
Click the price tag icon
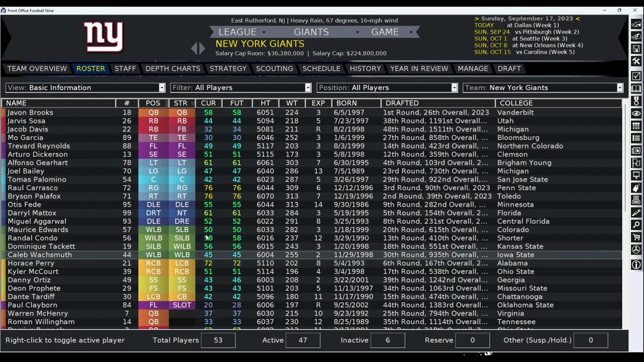tap(636, 188)
